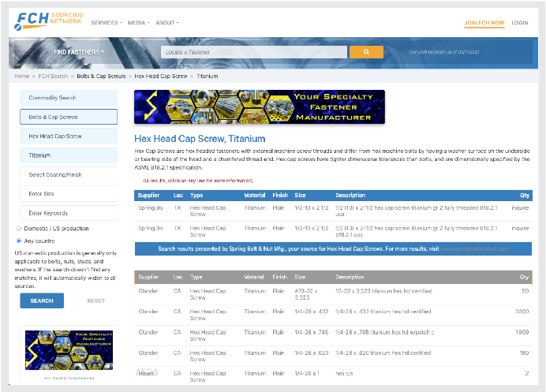Screen dimensions: 546x392
Task: Open Clander row 1/4-28 x .746
Action: [x=333, y=335]
